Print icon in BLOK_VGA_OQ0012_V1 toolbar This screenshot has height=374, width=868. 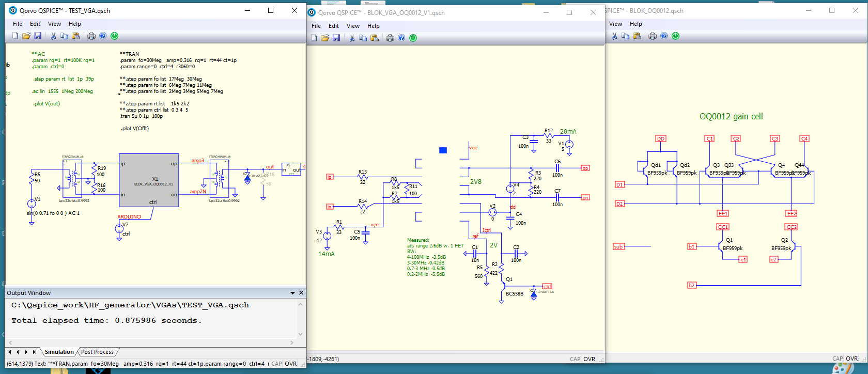tap(390, 38)
